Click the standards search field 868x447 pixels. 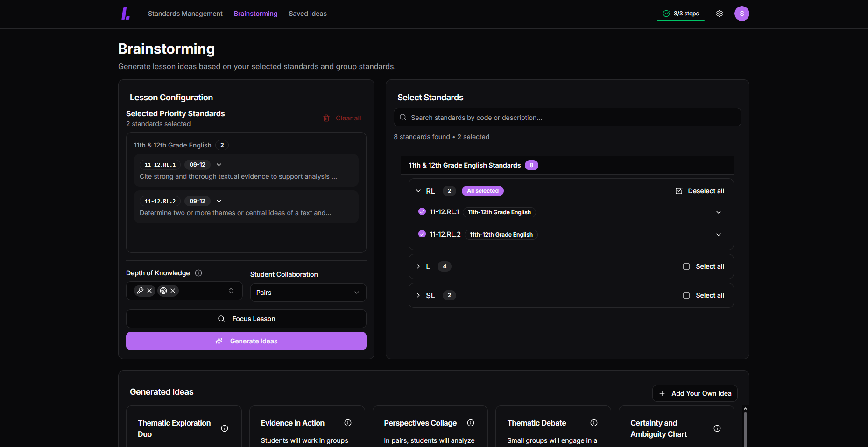tap(567, 118)
